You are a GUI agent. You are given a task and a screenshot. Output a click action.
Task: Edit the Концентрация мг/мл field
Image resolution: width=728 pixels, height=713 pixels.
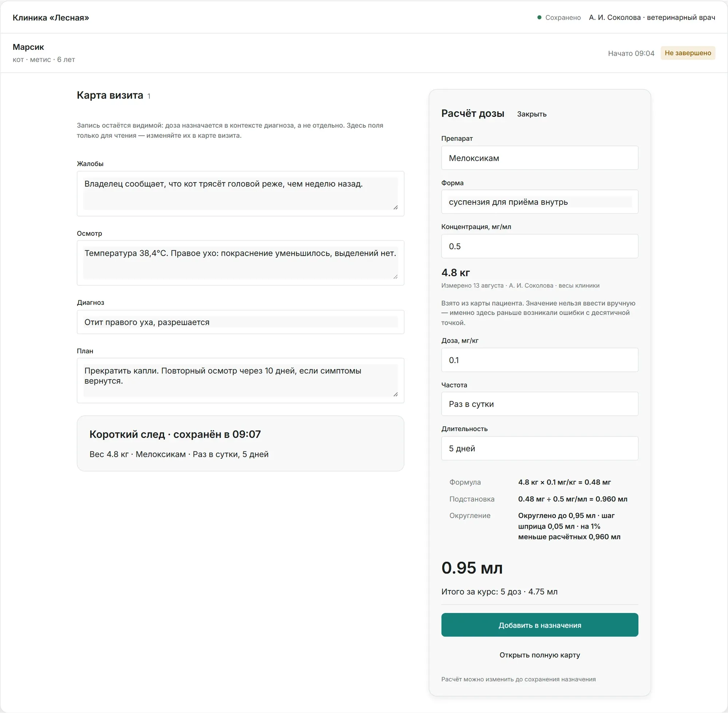539,246
